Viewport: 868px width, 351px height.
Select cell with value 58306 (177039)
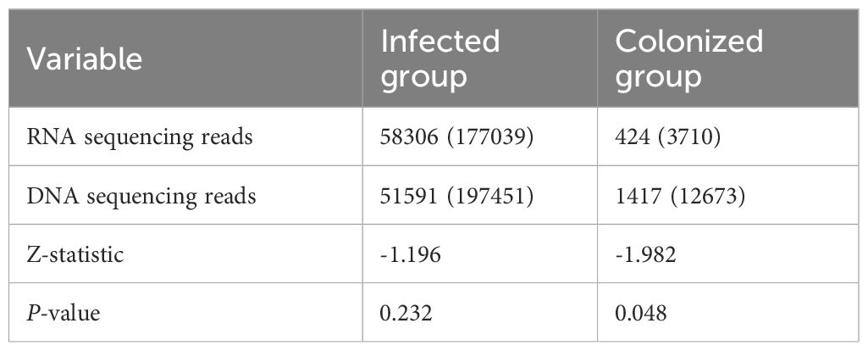coord(480,136)
